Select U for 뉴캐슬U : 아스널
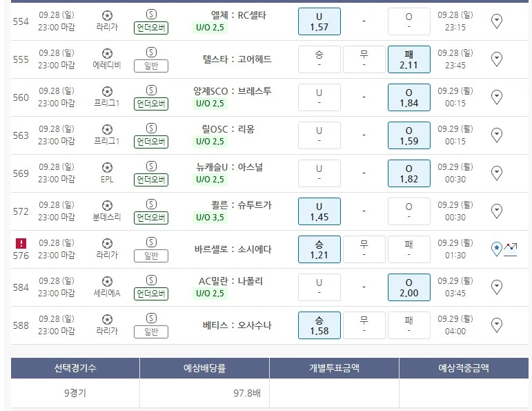Screen dimensions: 532x411 pyautogui.click(x=319, y=173)
